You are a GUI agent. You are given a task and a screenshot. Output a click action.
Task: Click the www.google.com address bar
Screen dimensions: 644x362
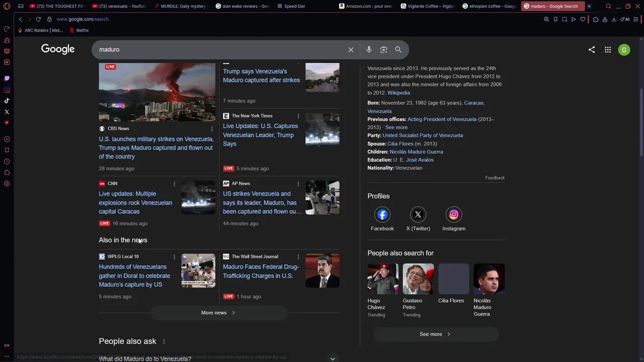(82, 19)
